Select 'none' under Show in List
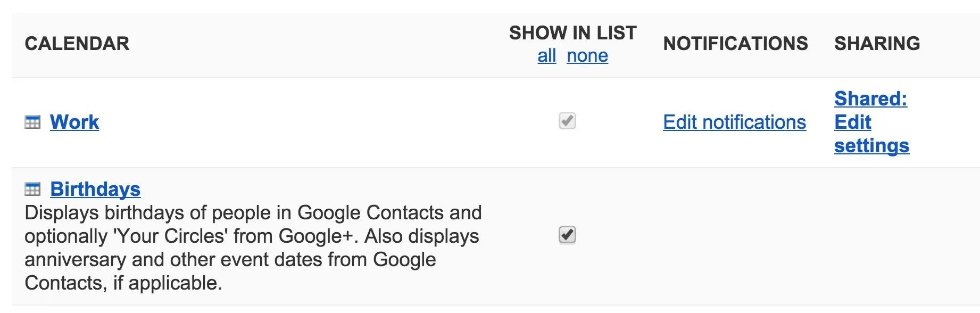 (587, 55)
